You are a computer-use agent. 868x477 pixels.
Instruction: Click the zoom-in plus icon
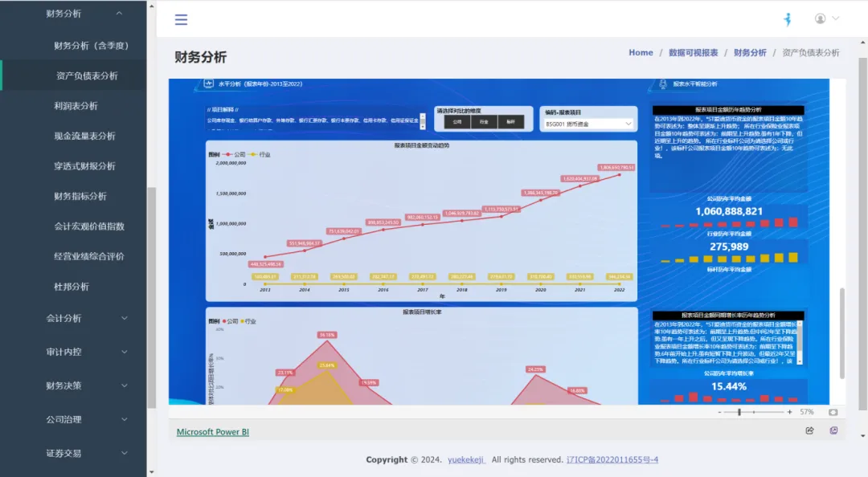click(789, 412)
